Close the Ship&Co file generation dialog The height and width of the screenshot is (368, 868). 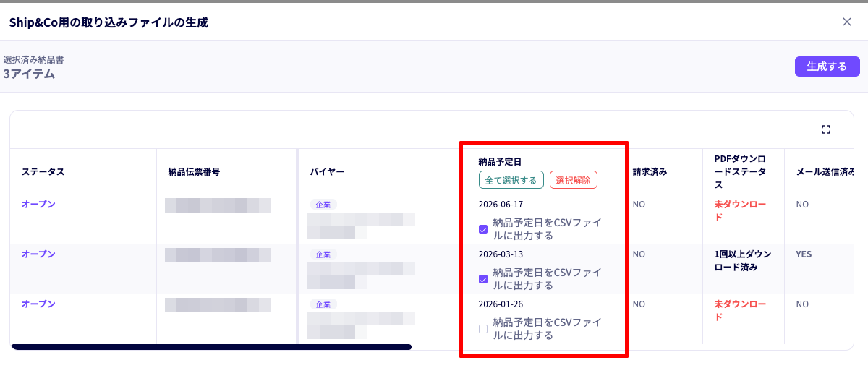coord(847,22)
